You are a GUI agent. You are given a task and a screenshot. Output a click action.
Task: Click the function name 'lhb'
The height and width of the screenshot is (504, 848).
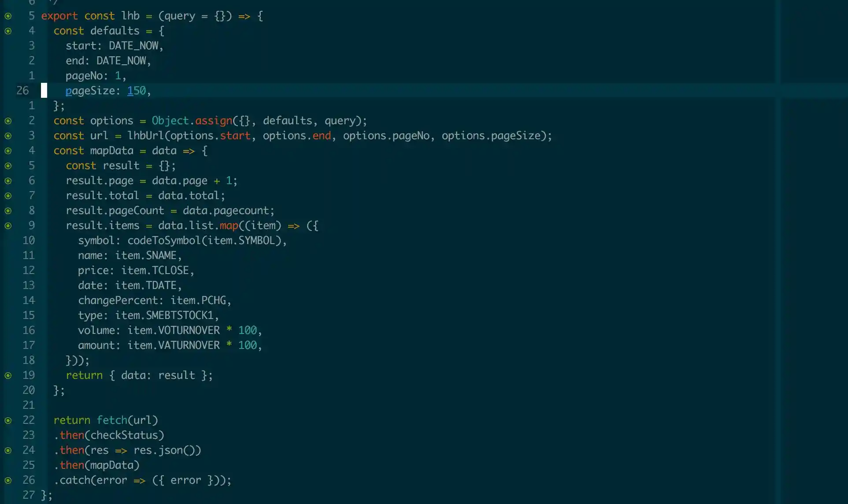tap(130, 16)
